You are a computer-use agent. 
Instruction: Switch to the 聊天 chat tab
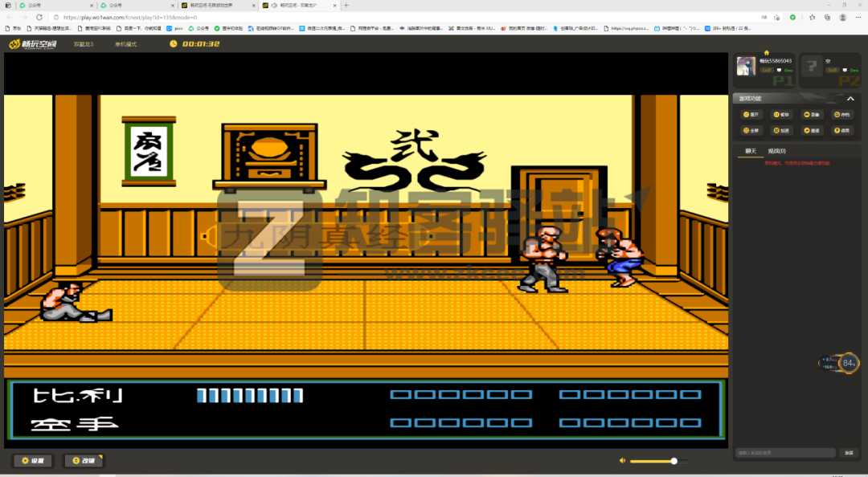(x=751, y=151)
